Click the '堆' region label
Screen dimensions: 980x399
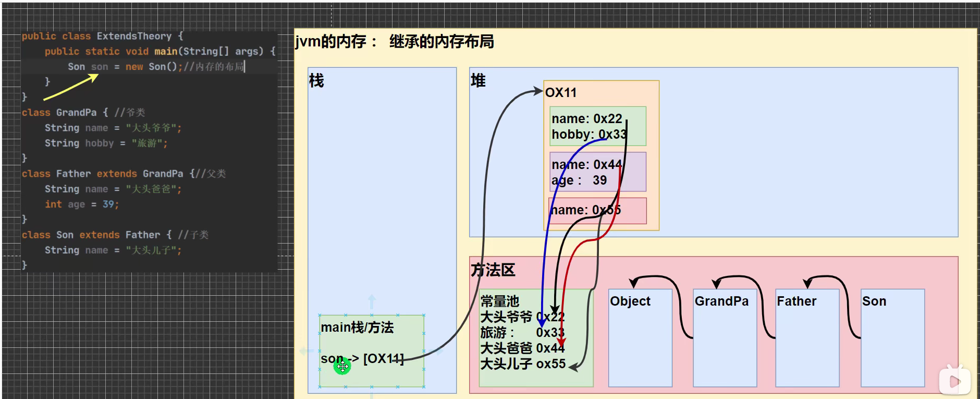tap(478, 81)
